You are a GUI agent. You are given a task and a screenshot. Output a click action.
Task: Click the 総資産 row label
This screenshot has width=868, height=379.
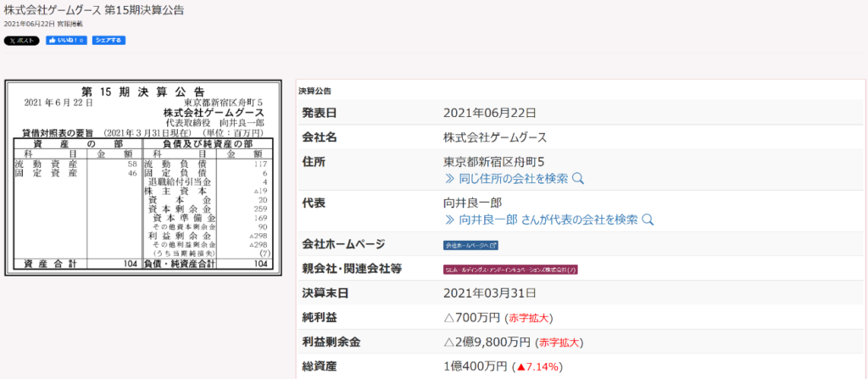(x=319, y=366)
